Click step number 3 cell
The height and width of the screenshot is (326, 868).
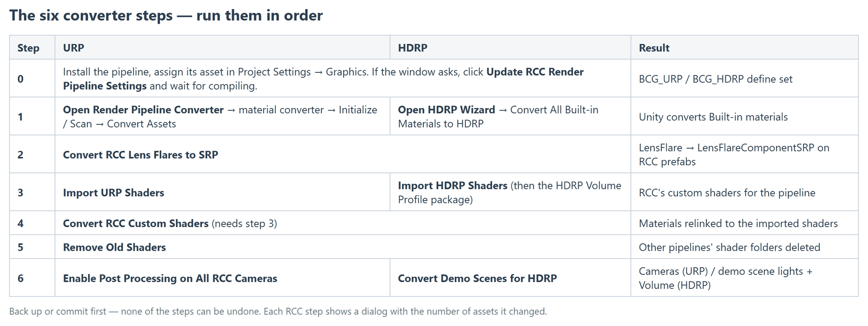click(x=32, y=192)
